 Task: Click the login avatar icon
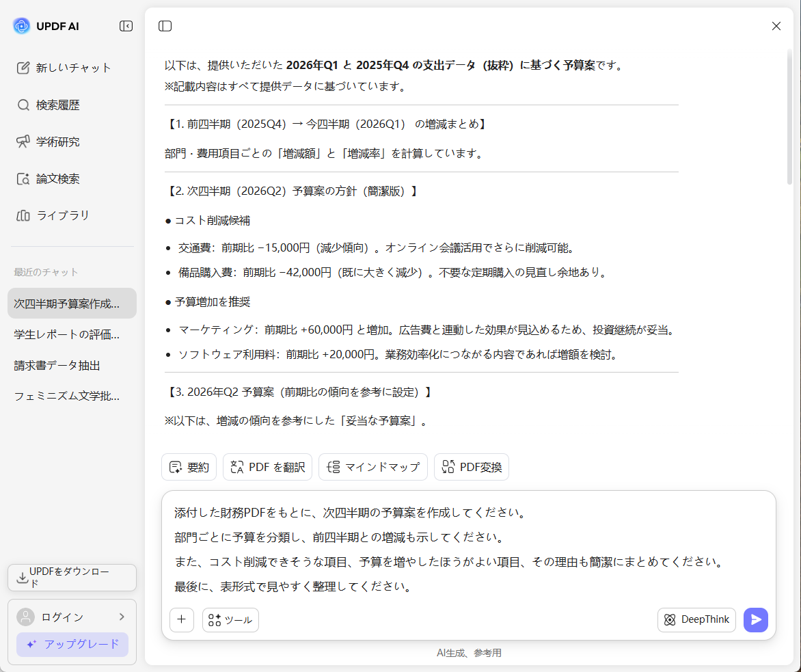coord(25,617)
